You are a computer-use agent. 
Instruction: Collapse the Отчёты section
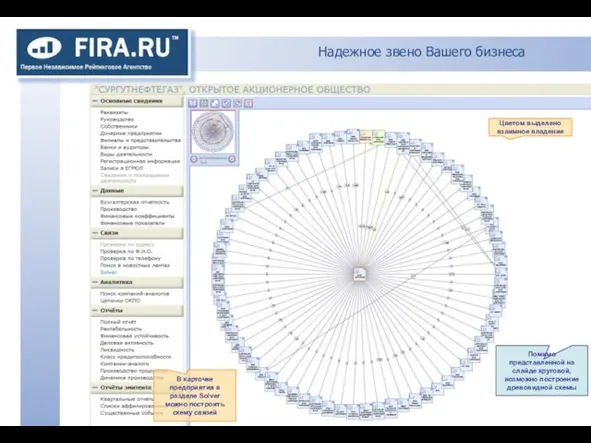[95, 310]
